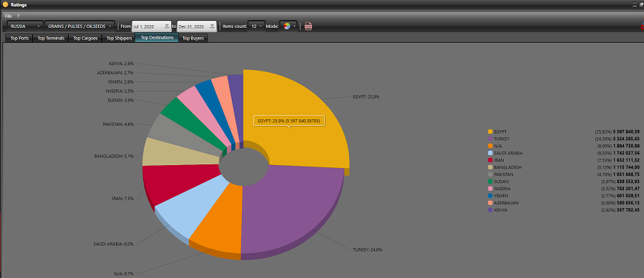
Task: Open the ? help menu
Action: (19, 16)
